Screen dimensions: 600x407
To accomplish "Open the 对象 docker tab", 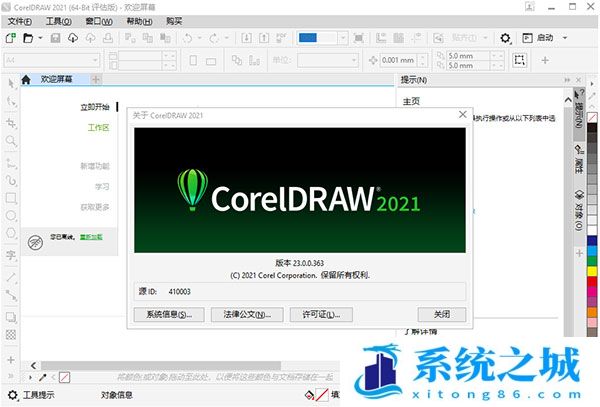I will pyautogui.click(x=579, y=210).
